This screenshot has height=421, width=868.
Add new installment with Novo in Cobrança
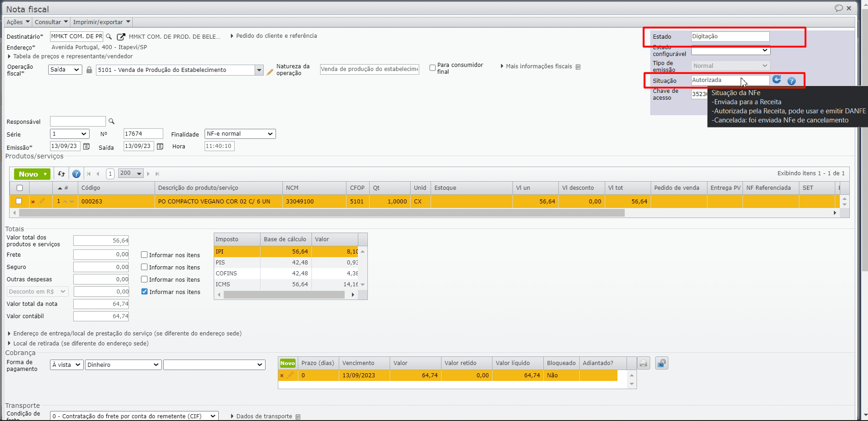287,363
